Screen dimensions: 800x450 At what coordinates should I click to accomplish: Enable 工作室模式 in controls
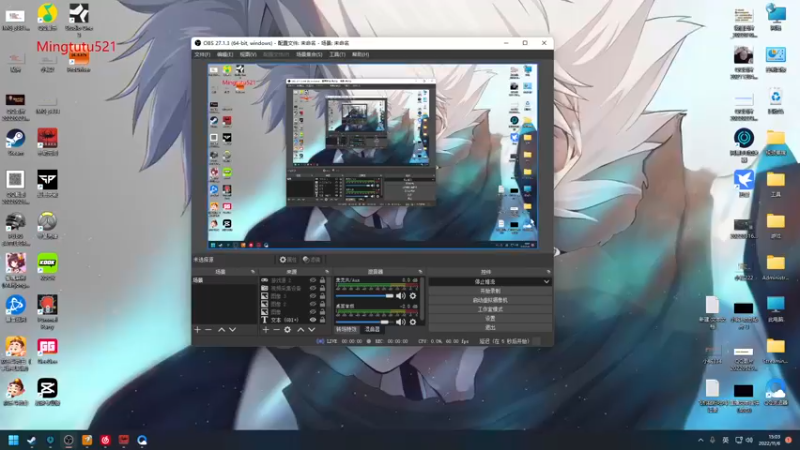[x=490, y=309]
